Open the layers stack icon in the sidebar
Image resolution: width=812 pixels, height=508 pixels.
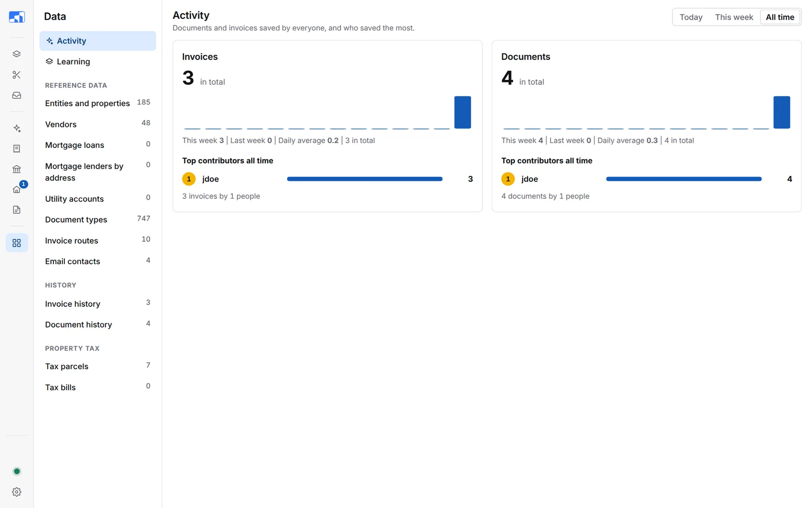point(17,54)
